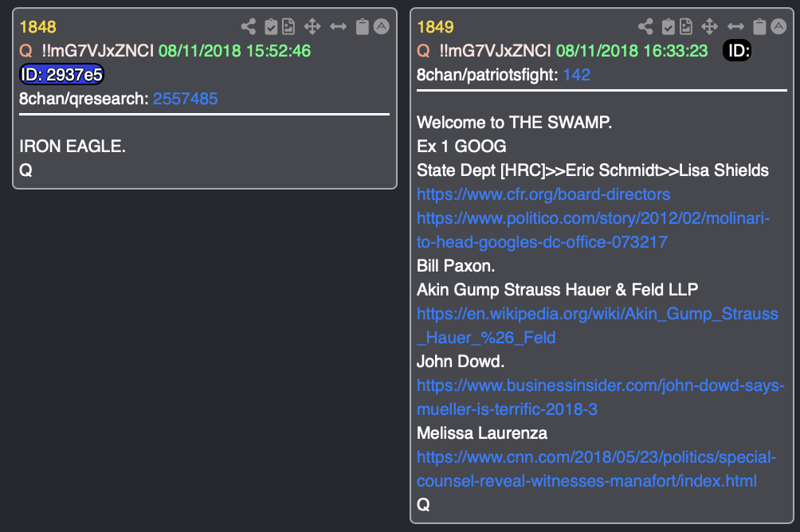Click horizontal resize arrows on post 1848
The image size is (800, 532).
click(x=339, y=26)
